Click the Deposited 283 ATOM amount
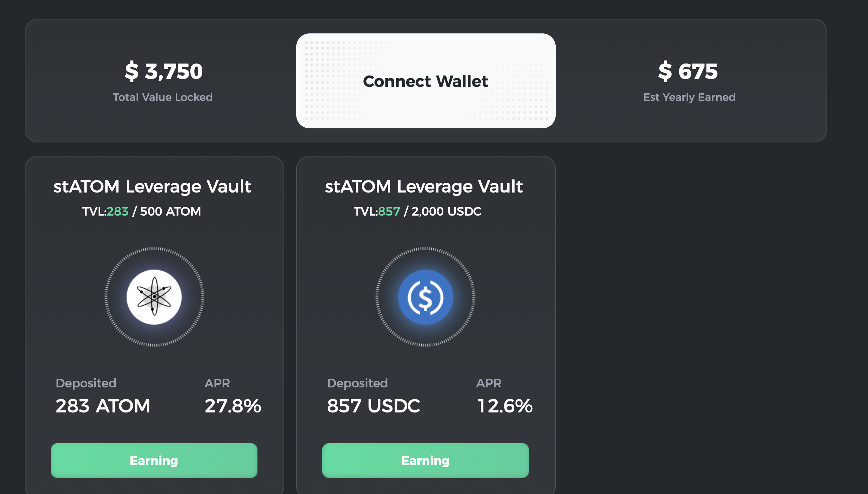 point(103,405)
